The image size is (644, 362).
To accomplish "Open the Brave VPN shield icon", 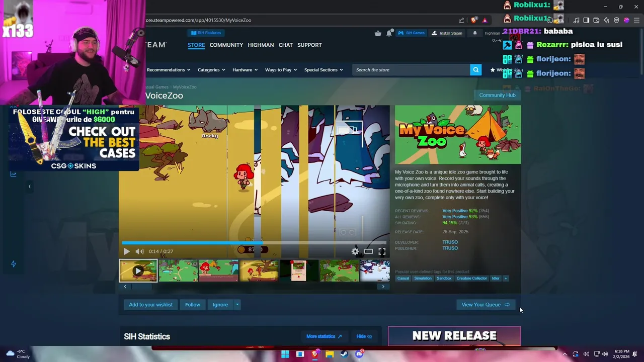I will tap(616, 20).
